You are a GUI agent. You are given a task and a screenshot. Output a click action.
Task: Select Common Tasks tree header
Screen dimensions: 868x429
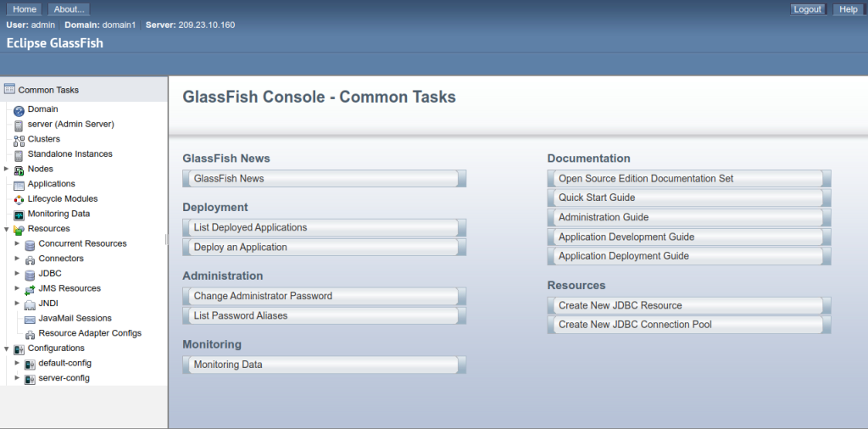(x=48, y=90)
